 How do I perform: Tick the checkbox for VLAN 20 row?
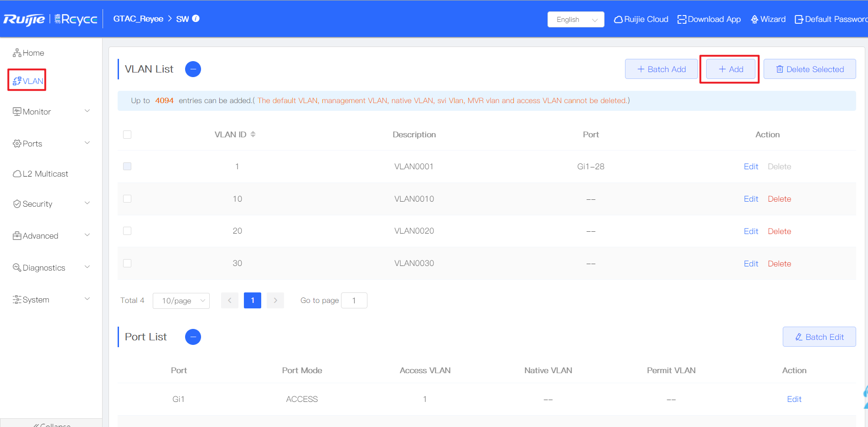coord(127,231)
